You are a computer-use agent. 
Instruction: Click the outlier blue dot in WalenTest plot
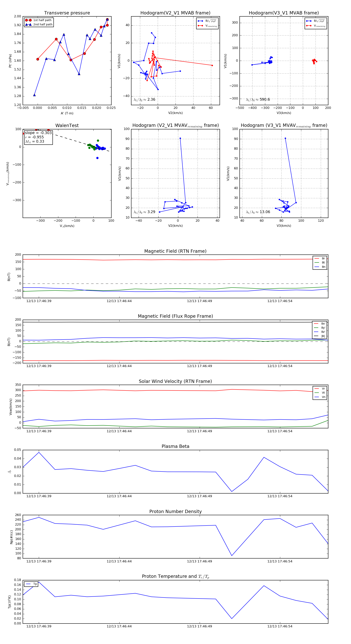[x=97, y=158]
